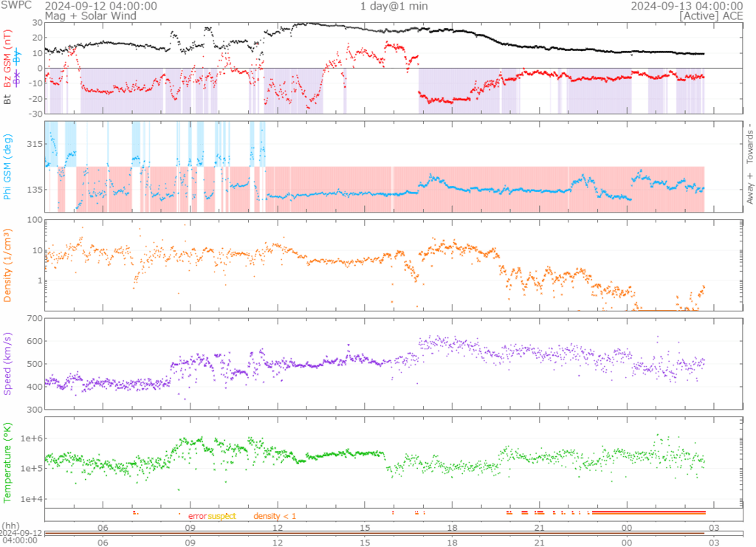Click the yellow 'suspect' legend label
756x547 pixels.
221,516
